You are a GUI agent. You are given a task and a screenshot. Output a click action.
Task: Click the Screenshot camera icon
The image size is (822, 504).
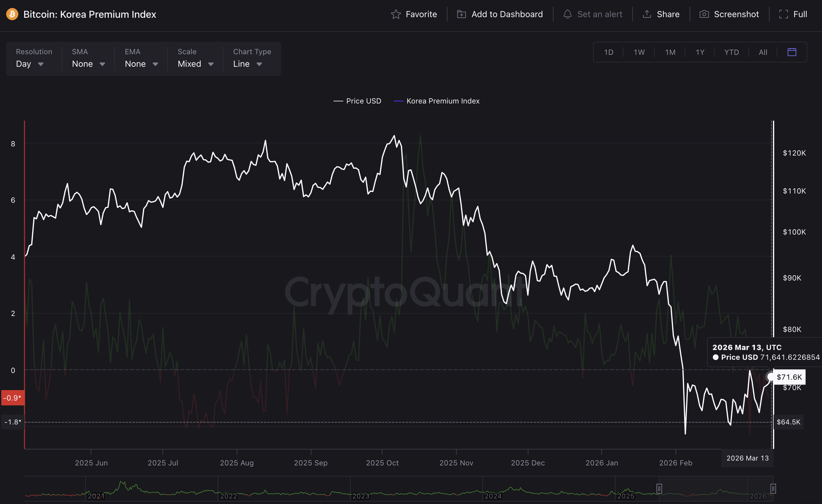pyautogui.click(x=704, y=14)
